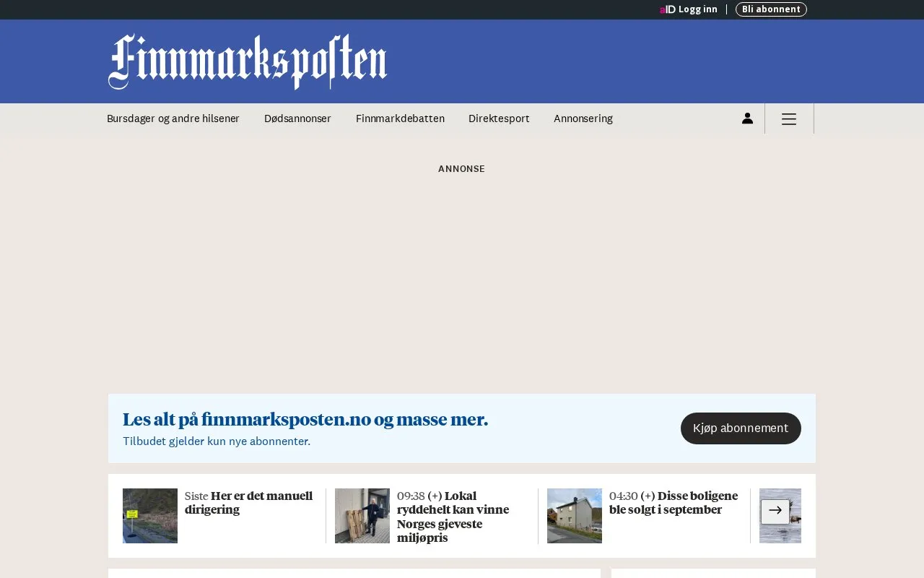The image size is (924, 578).
Task: Open the user profile icon
Action: (747, 118)
